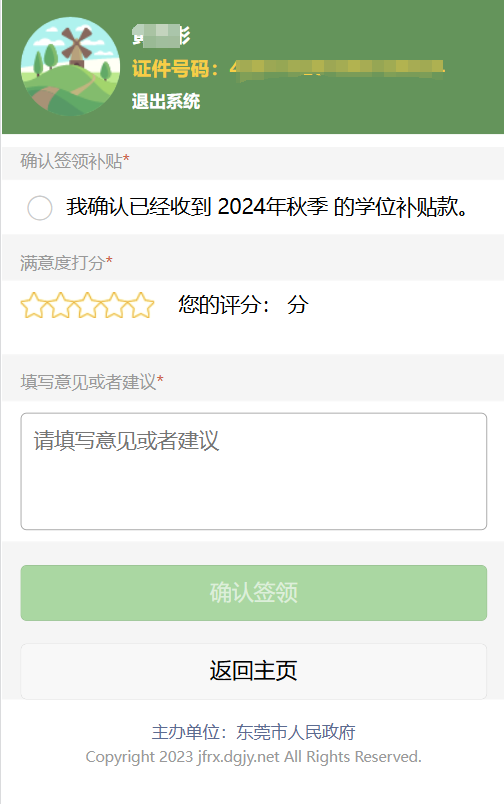Log out via 退出系统 link
Screen dimensions: 504x804
[166, 101]
